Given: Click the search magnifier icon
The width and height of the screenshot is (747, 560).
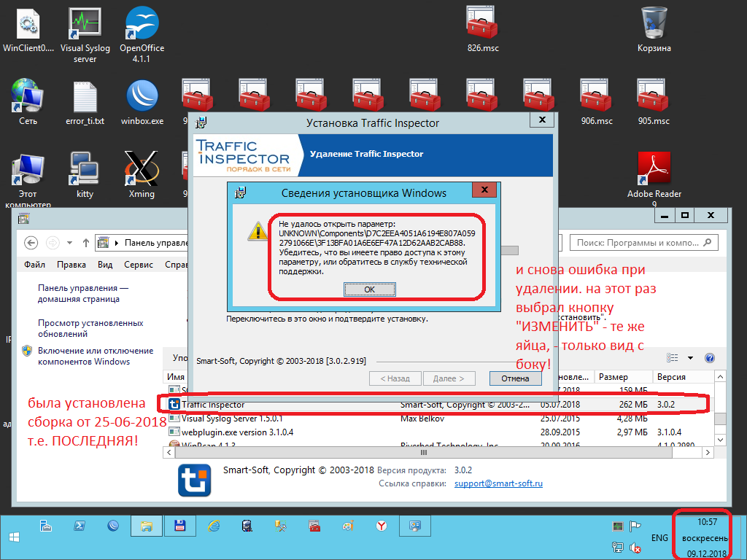Looking at the screenshot, I should pos(708,242).
